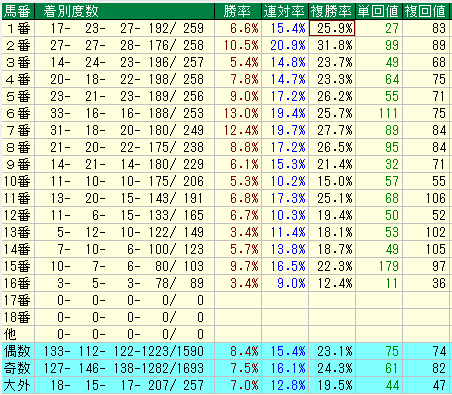The width and height of the screenshot is (452, 395).
Task: Select the 16番 row label
Action: coord(18,283)
